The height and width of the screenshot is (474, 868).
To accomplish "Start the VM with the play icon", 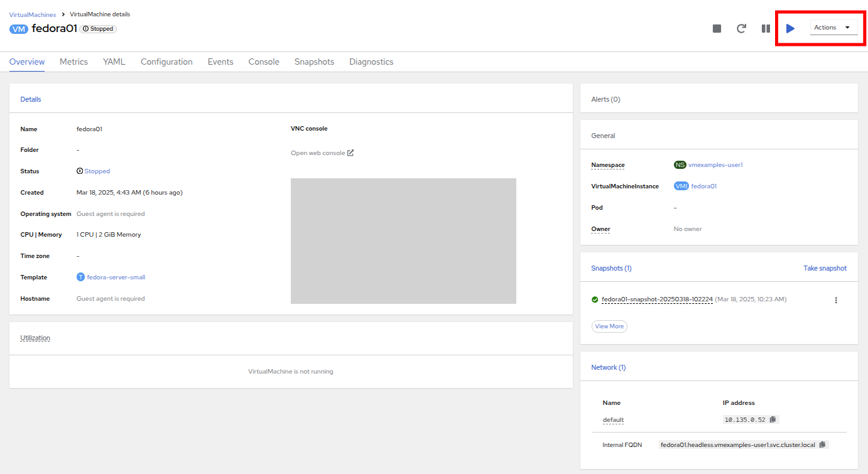I will [x=790, y=28].
